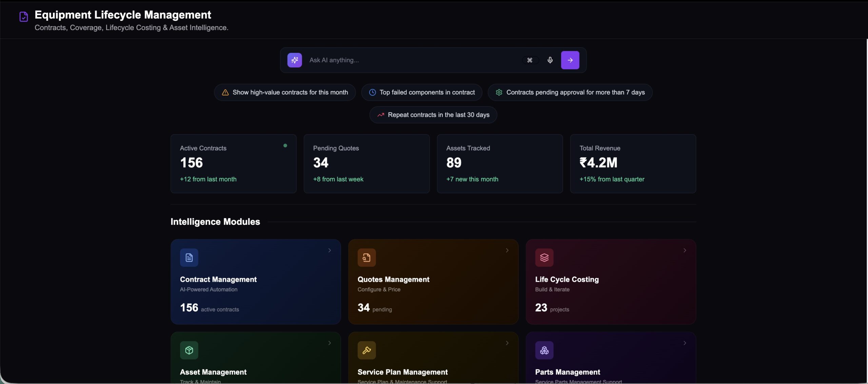The image size is (868, 384).
Task: Click the AI sparkle icon in the search bar
Action: (x=294, y=60)
